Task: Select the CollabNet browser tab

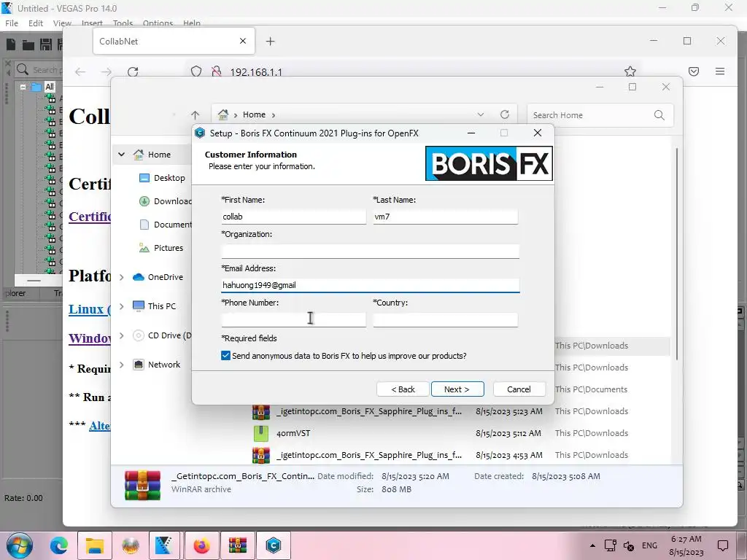Action: (174, 41)
